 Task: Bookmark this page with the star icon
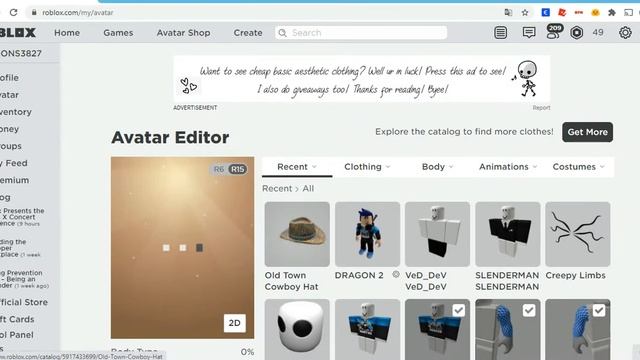pyautogui.click(x=525, y=13)
